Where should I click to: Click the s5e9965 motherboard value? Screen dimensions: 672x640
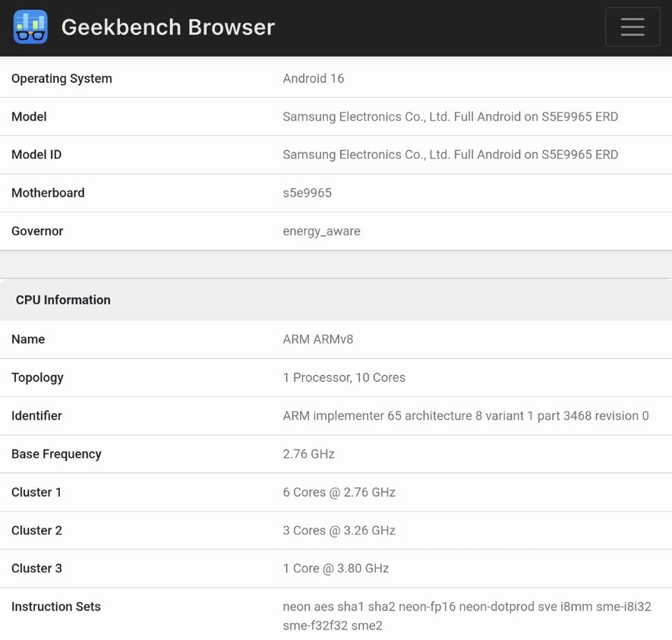coord(307,193)
